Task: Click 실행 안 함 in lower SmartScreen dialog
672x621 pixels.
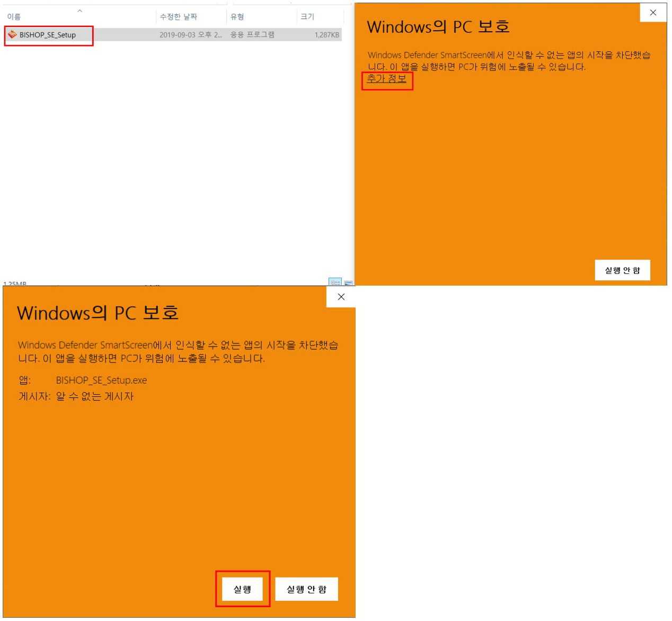Action: pos(306,589)
